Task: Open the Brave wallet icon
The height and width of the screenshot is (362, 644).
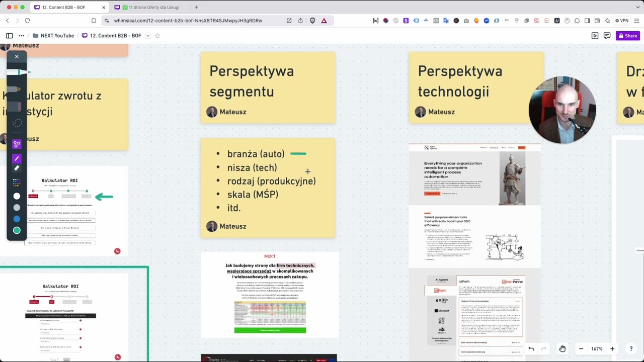Action: click(597, 21)
